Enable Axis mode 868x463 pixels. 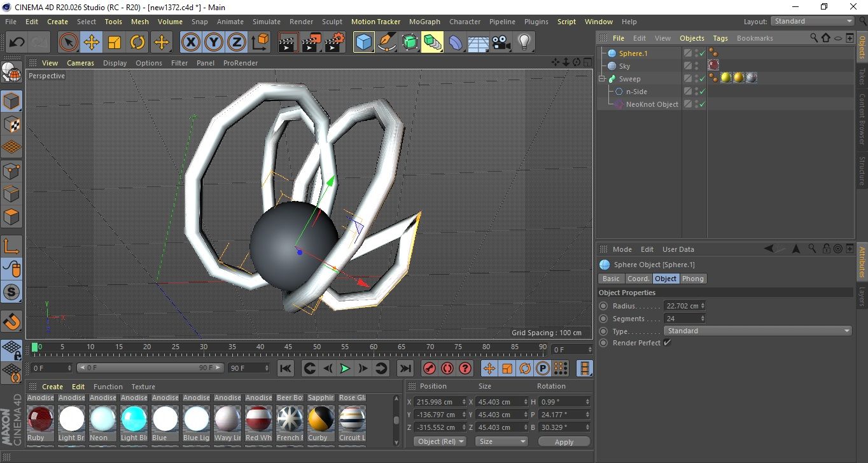click(11, 247)
